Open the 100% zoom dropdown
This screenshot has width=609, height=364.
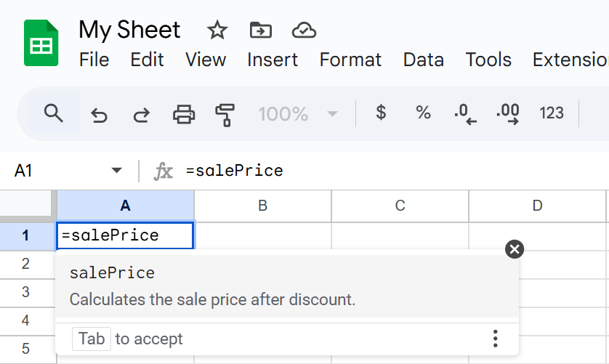[x=299, y=114]
